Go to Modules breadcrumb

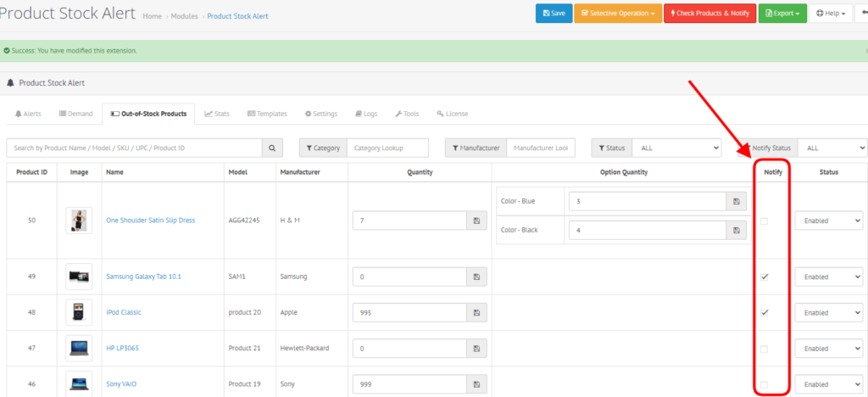(184, 17)
